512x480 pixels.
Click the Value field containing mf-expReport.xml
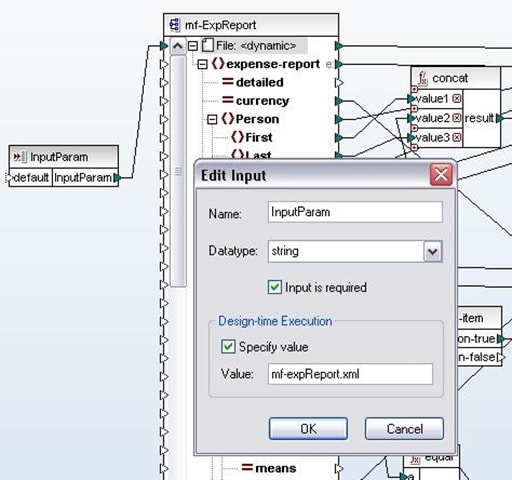point(350,374)
